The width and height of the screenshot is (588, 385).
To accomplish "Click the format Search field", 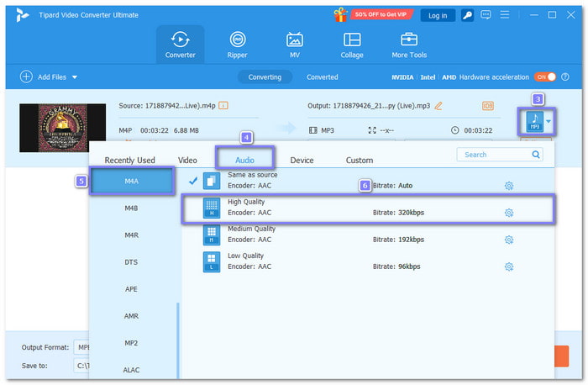I will [x=494, y=155].
